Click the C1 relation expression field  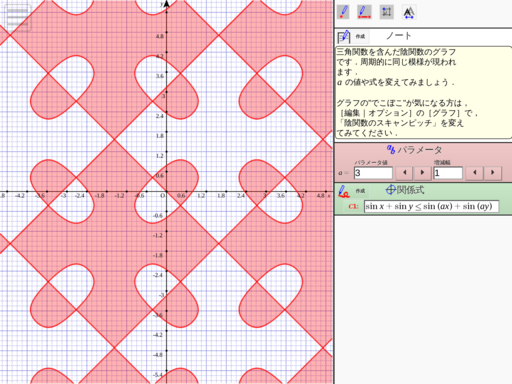[x=431, y=206]
